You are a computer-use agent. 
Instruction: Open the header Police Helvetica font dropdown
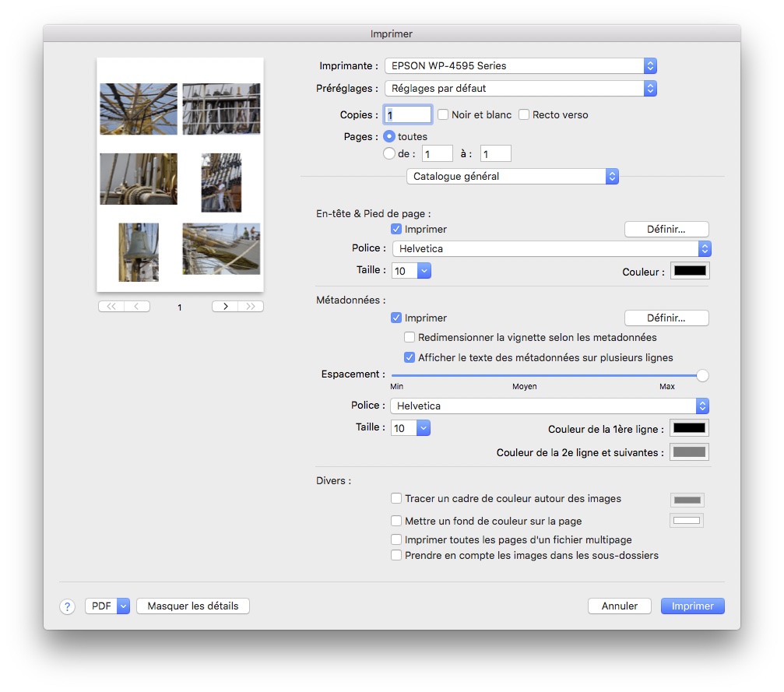click(550, 249)
